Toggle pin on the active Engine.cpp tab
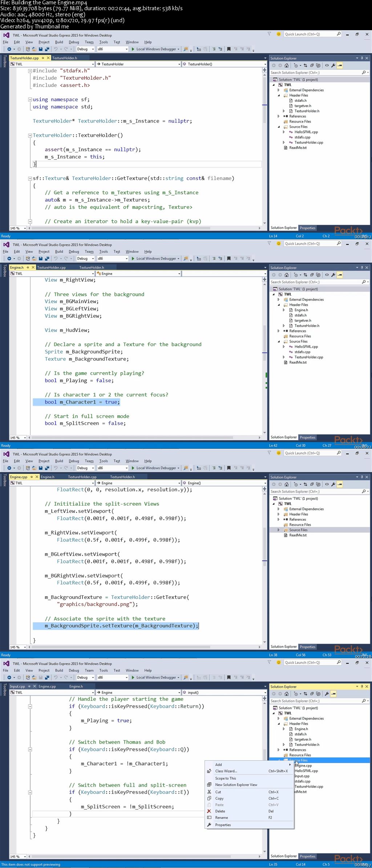 point(32,477)
